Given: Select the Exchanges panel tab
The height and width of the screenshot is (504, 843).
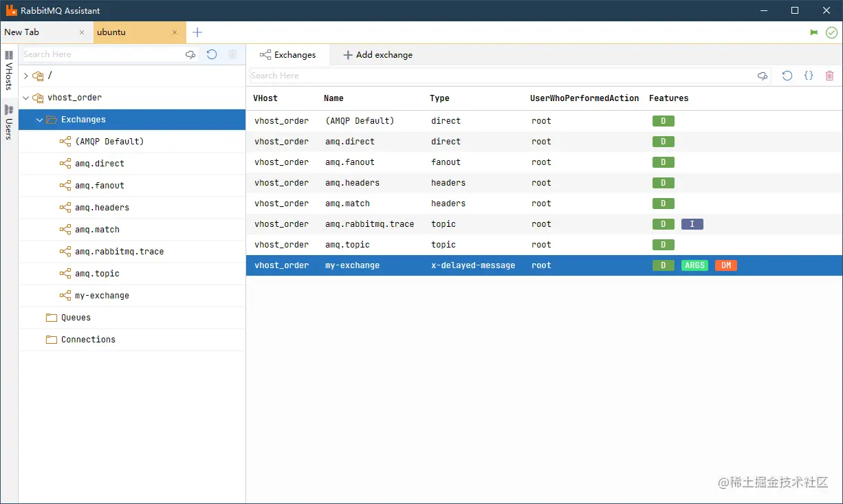Looking at the screenshot, I should click(x=287, y=55).
